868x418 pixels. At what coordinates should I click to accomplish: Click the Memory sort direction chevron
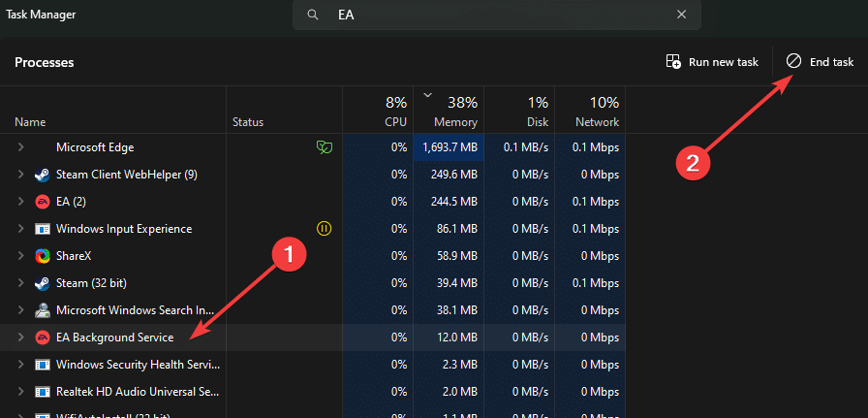[427, 95]
